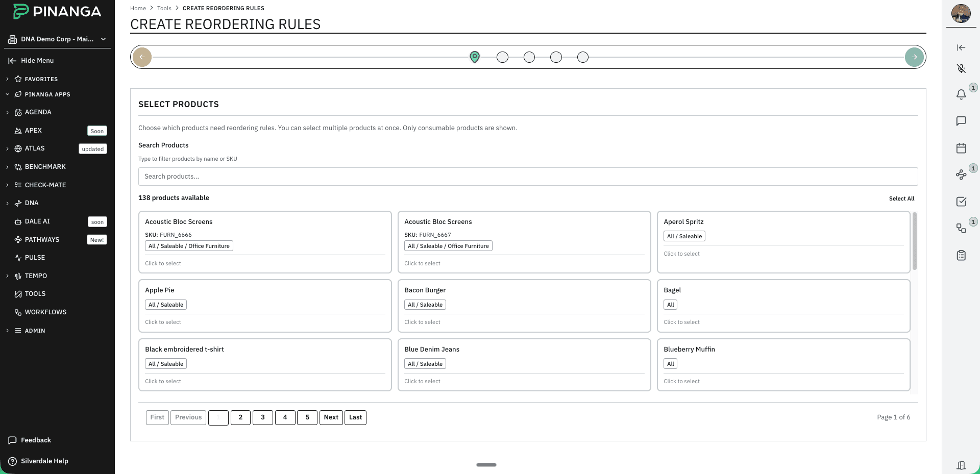Open the DNA Demo Corp company dropdown
The image size is (980, 474).
click(x=56, y=39)
